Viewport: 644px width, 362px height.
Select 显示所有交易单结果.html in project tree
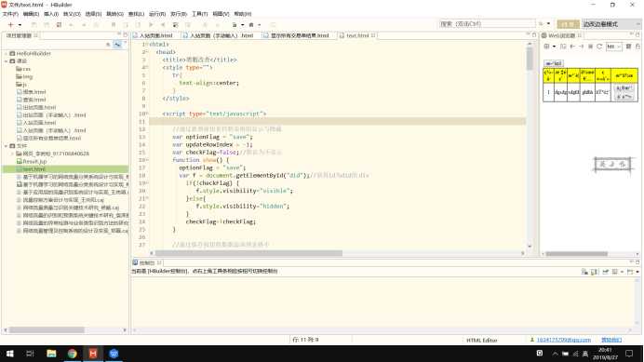point(49,138)
